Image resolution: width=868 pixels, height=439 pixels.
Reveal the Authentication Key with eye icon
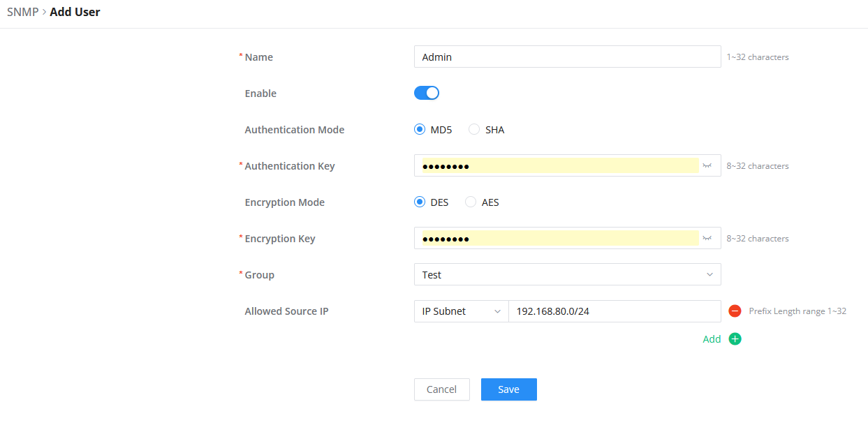tap(707, 165)
